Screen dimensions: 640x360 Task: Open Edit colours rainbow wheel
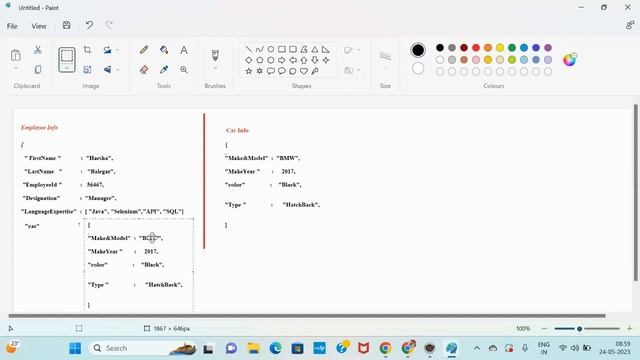point(570,60)
